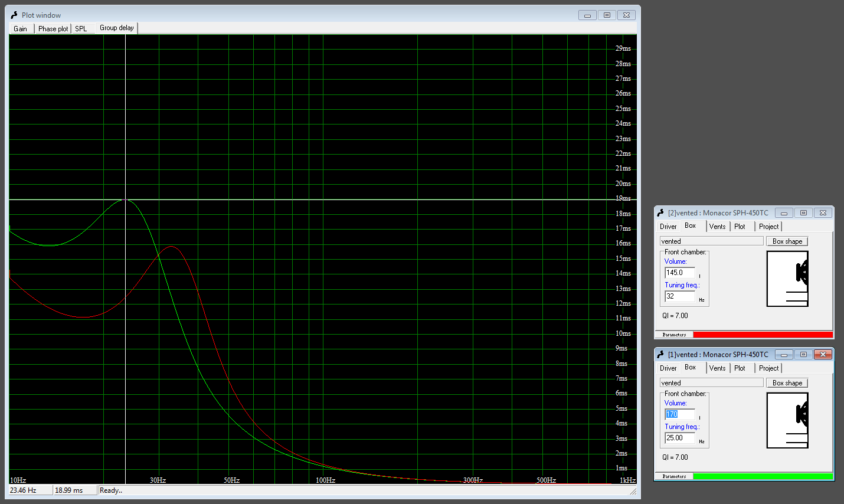The width and height of the screenshot is (844, 504).
Task: Close the [1]vented window
Action: (x=823, y=354)
